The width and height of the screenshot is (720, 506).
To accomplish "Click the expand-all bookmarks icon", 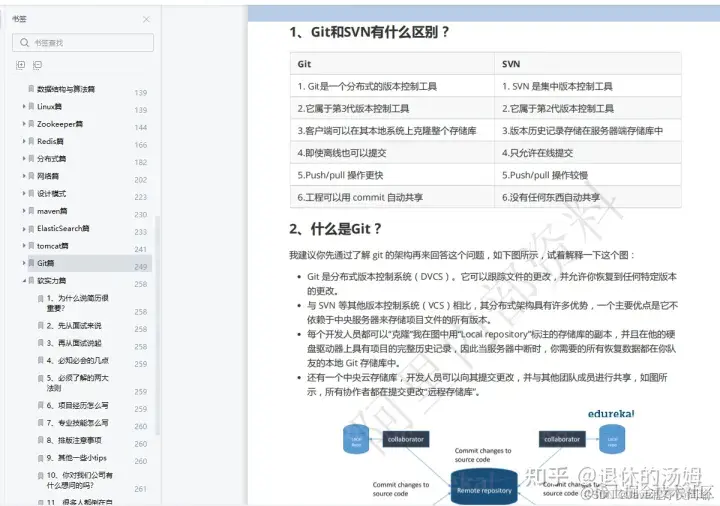I will (21, 65).
